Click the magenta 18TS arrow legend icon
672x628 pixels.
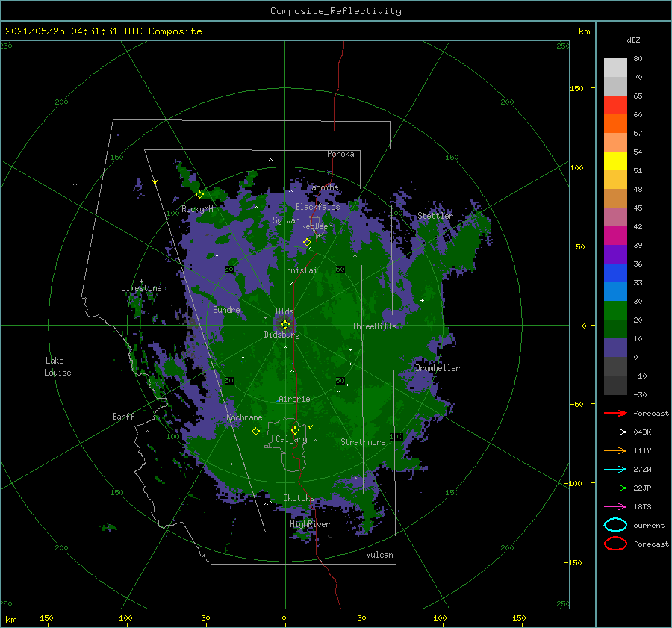pos(615,506)
